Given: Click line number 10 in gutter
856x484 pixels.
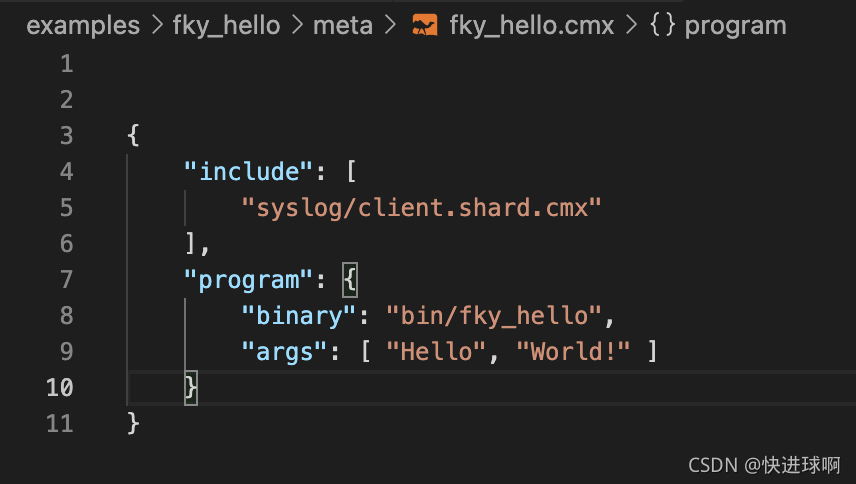Looking at the screenshot, I should [60, 387].
